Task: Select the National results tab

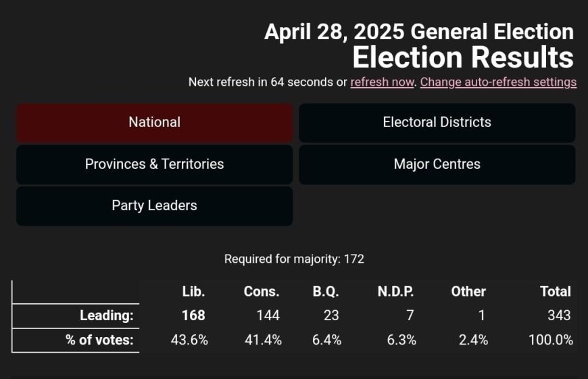Action: coord(155,122)
